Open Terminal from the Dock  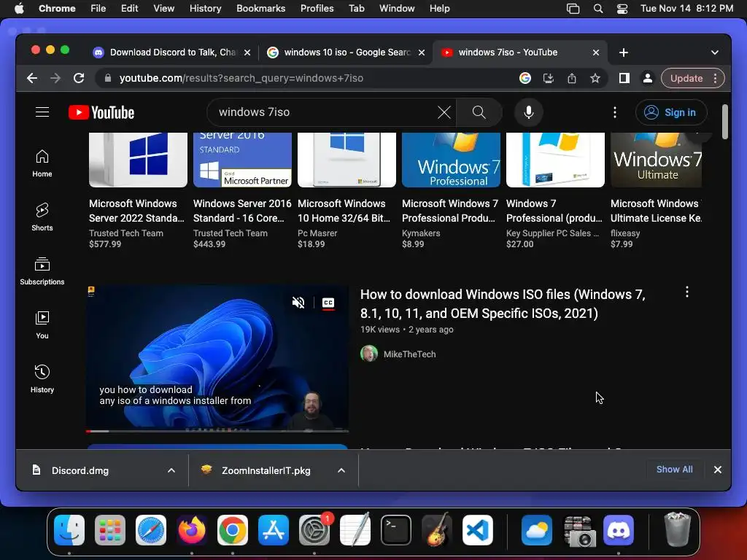pyautogui.click(x=396, y=530)
